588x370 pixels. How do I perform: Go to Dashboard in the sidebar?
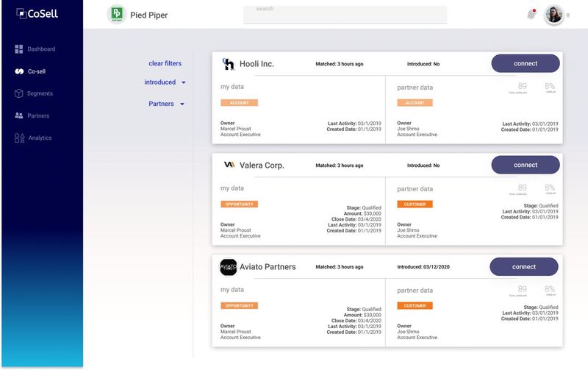[41, 49]
